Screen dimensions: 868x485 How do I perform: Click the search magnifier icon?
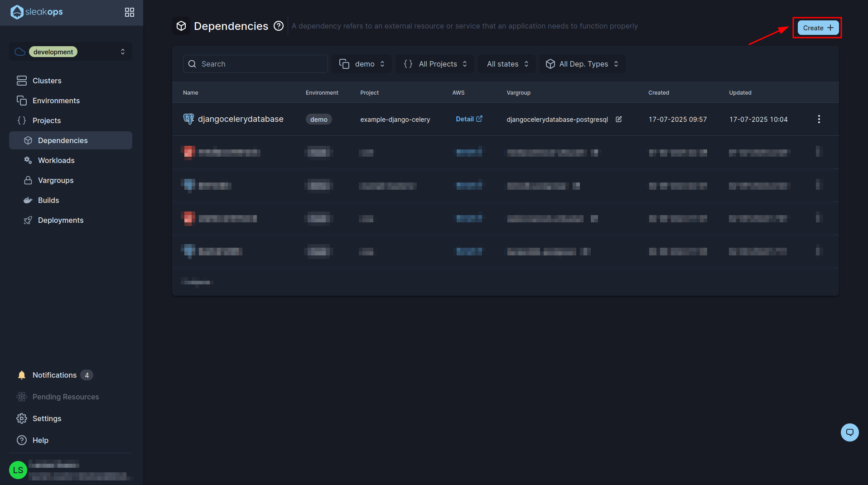pos(192,64)
